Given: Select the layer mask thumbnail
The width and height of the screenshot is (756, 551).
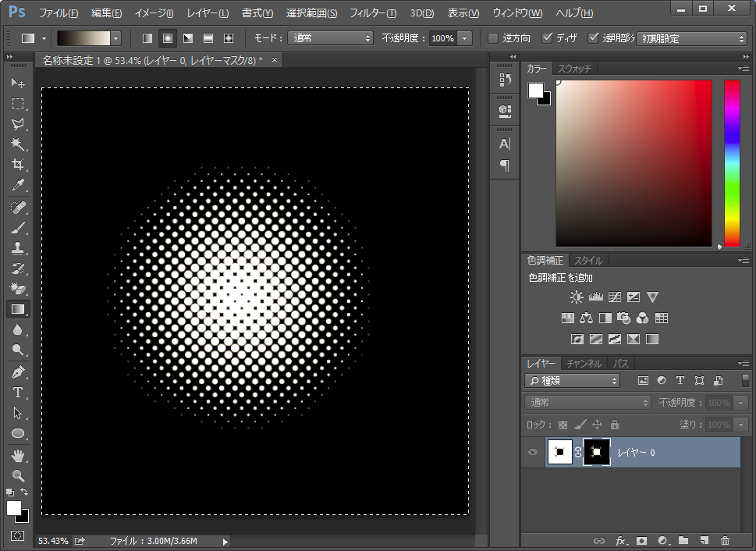Looking at the screenshot, I should pos(597,452).
